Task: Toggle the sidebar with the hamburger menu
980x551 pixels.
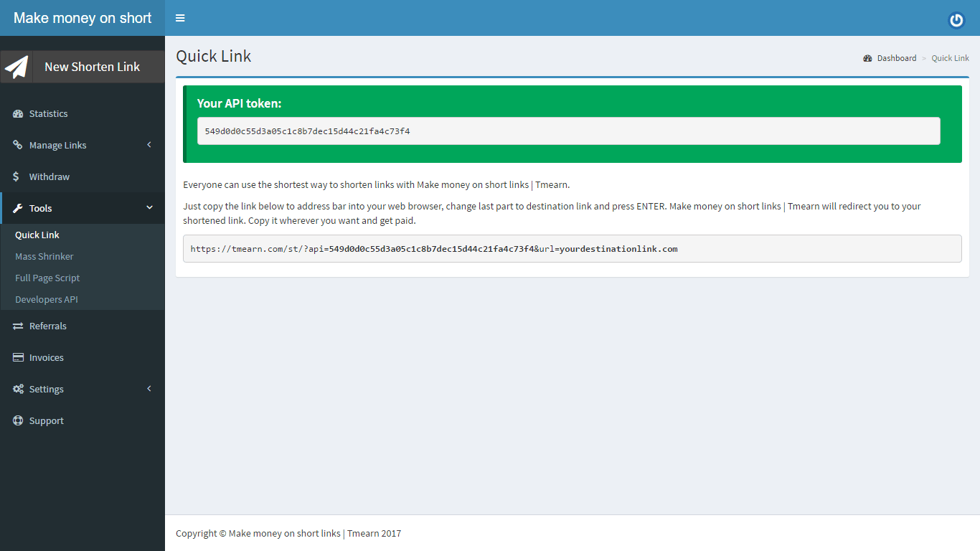Action: point(180,18)
